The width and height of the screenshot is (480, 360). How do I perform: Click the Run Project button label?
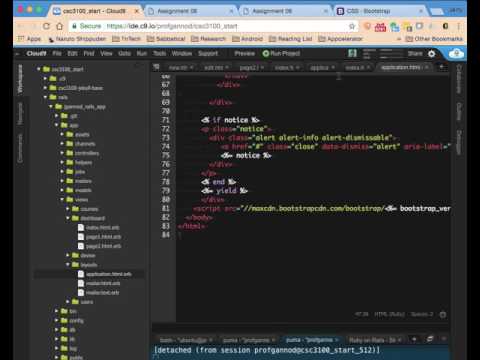click(285, 53)
